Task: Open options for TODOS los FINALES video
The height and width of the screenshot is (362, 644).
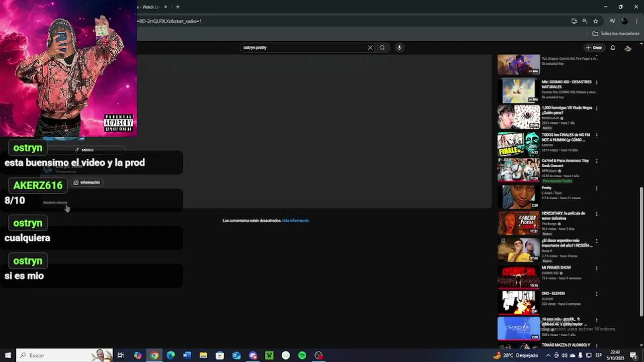Action: pos(597,135)
